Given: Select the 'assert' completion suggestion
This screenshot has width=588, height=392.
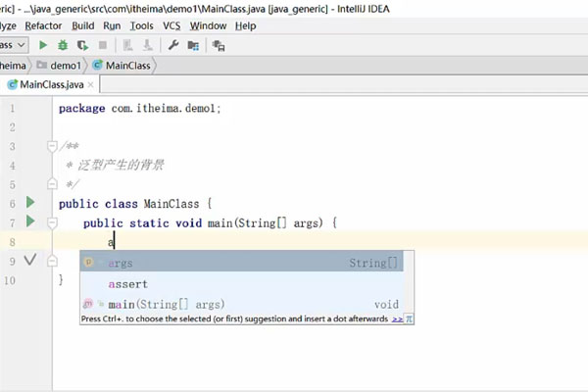Looking at the screenshot, I should tap(128, 284).
